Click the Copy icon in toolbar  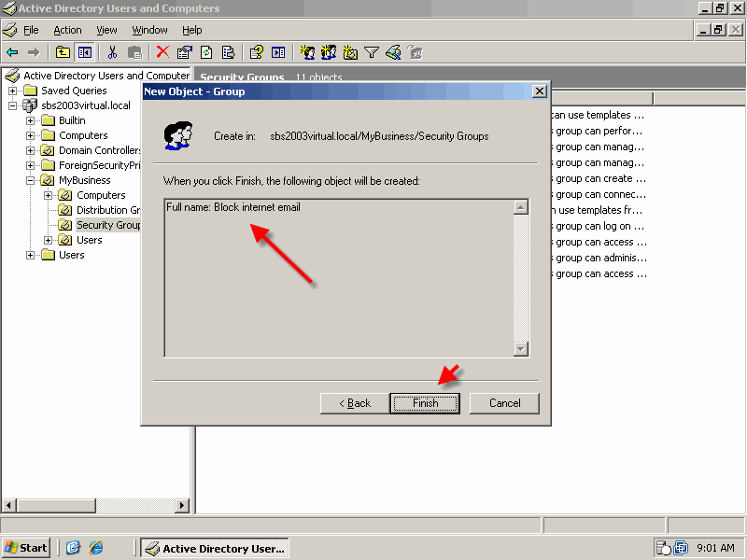coord(135,52)
